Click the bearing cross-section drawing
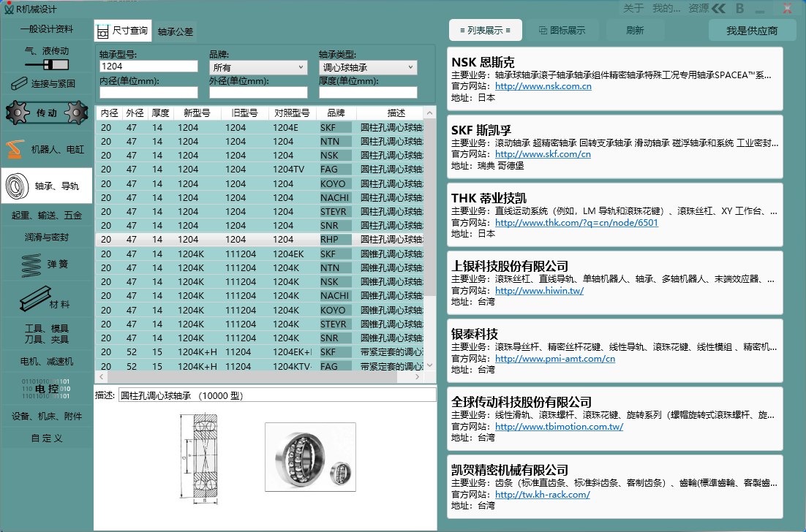Screen dimensions: 806x532 pyautogui.click(x=200, y=459)
